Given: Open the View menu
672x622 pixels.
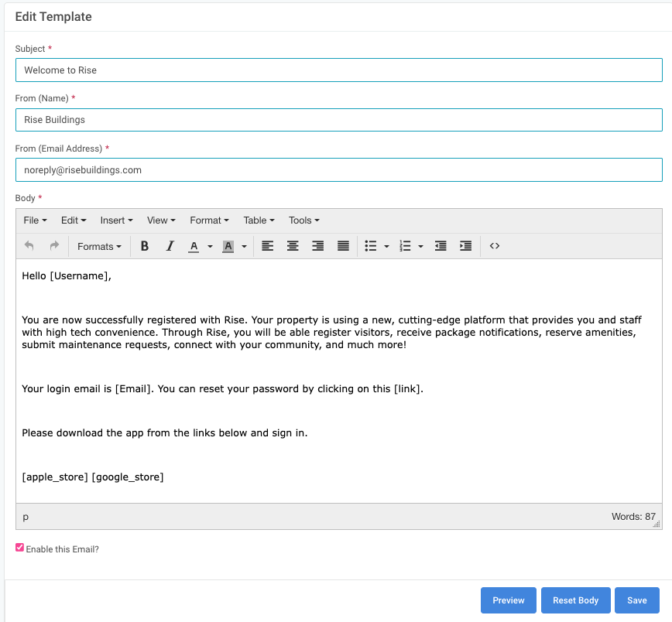Looking at the screenshot, I should [161, 220].
